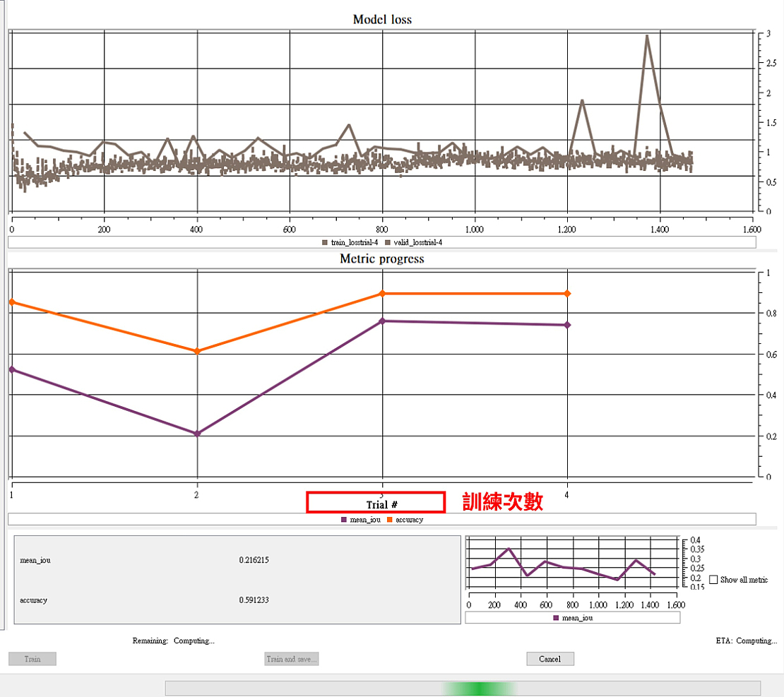Enable the Show all metric checkbox
This screenshot has width=784, height=697.
coord(713,580)
